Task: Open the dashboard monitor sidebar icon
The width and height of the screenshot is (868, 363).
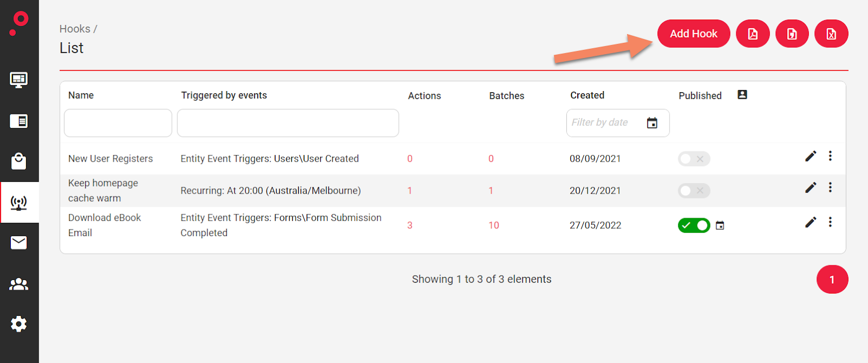Action: [19, 80]
